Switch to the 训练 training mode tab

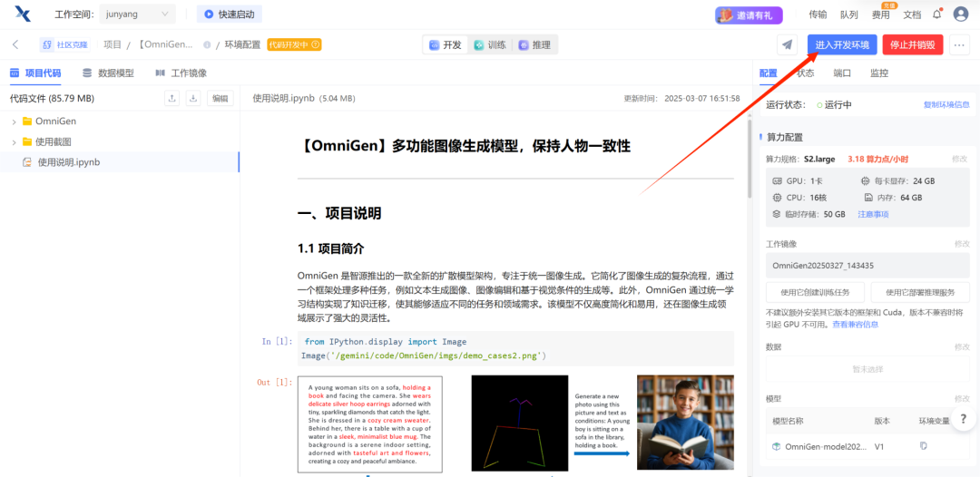coord(490,45)
